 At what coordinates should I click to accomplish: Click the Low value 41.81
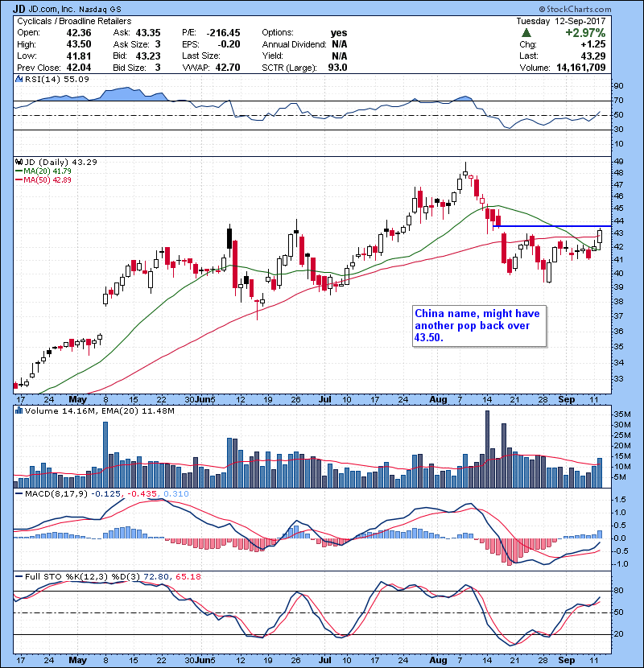click(x=79, y=56)
